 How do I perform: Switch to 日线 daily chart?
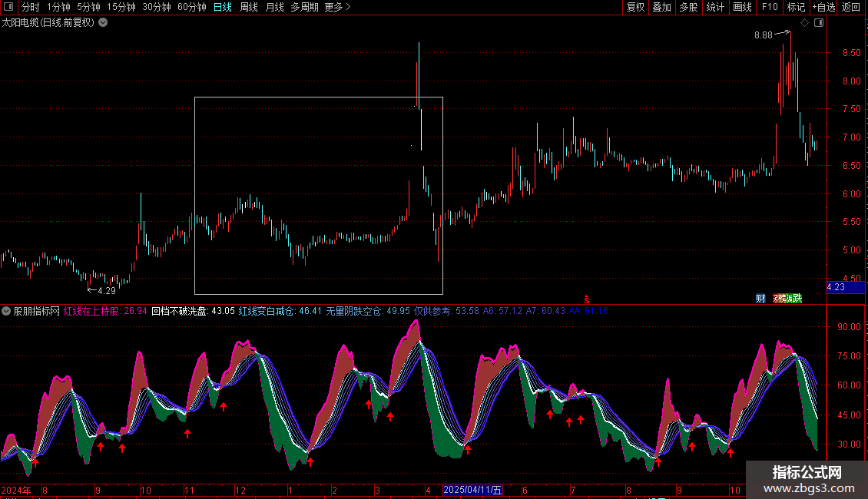(x=223, y=7)
